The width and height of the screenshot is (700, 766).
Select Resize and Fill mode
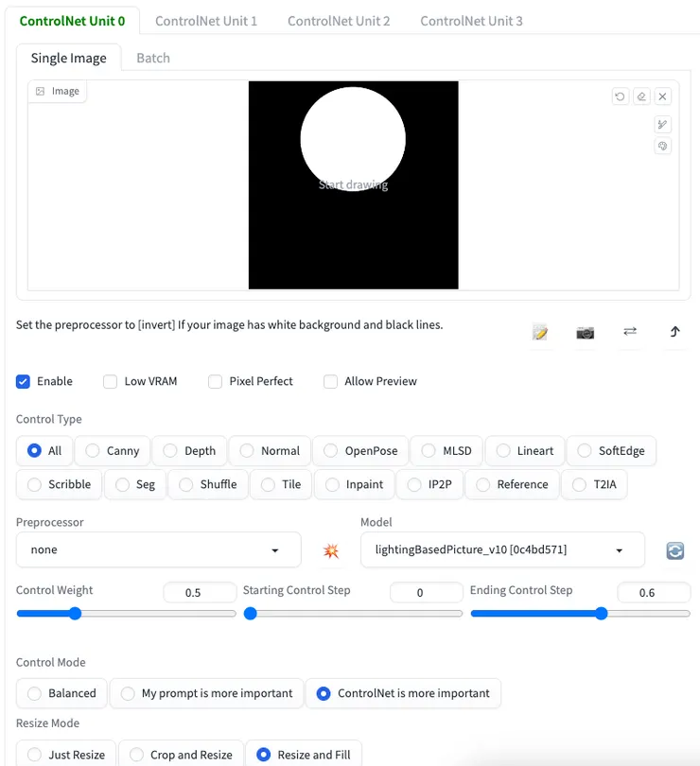click(304, 755)
